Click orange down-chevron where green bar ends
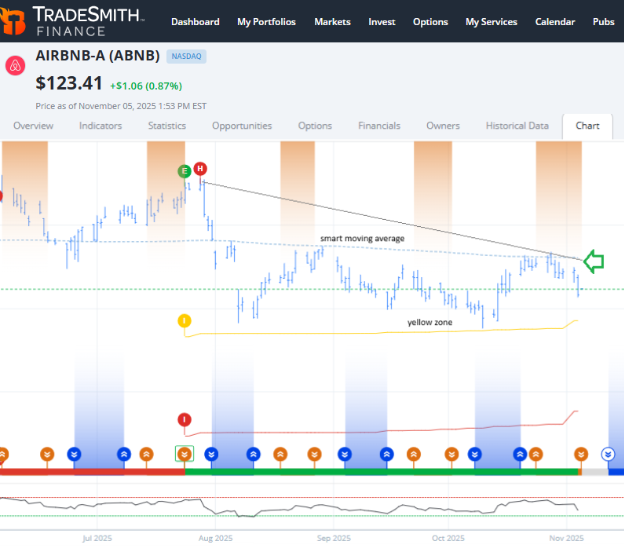Image resolution: width=624 pixels, height=546 pixels. pyautogui.click(x=581, y=454)
